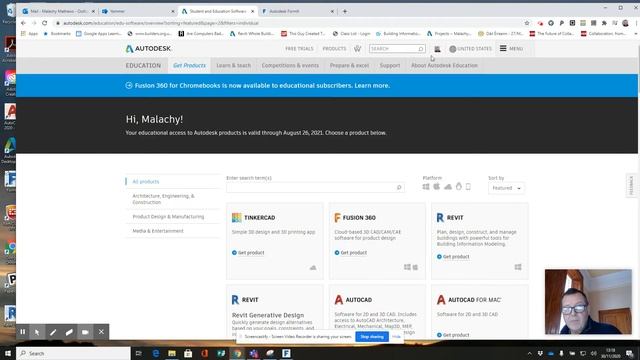Image resolution: width=640 pixels, height=360 pixels.
Task: Filter by Linux platform icon
Action: tap(459, 187)
